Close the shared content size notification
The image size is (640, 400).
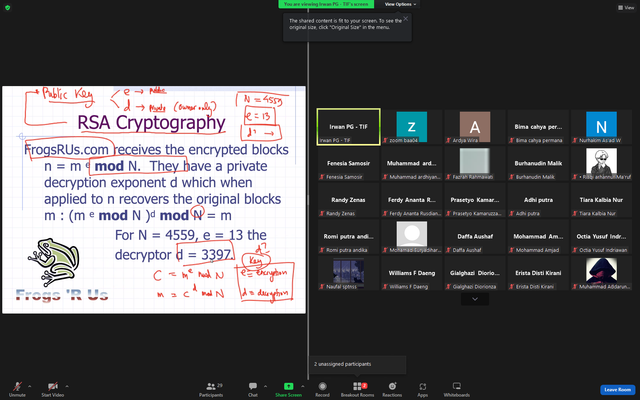(x=405, y=19)
